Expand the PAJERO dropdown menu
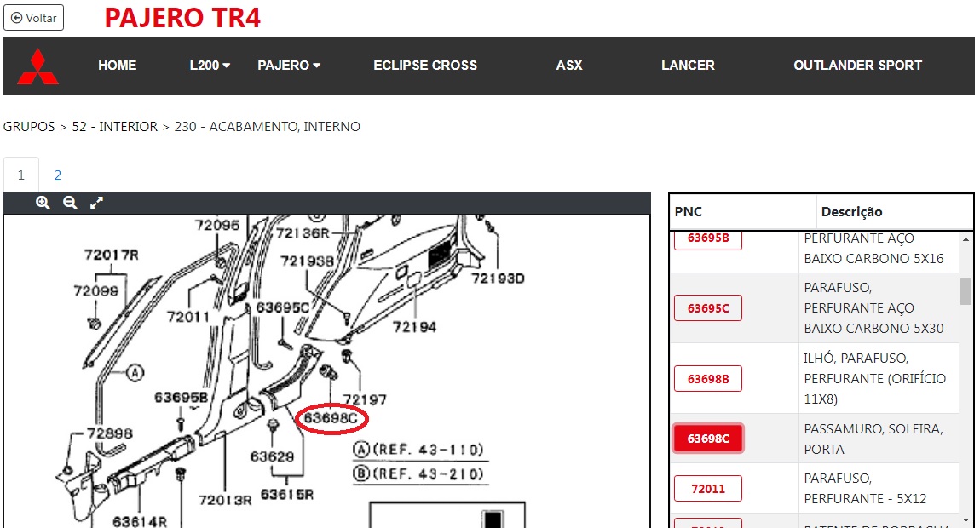 tap(289, 66)
